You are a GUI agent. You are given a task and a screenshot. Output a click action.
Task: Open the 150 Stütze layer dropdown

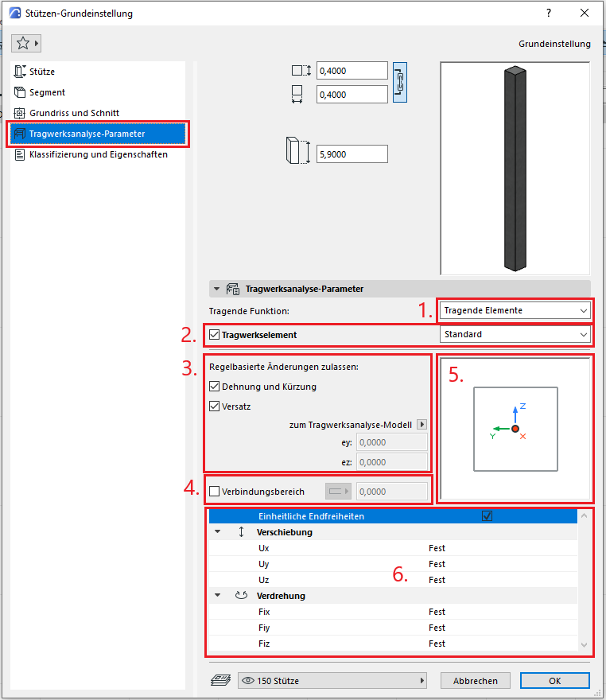click(x=332, y=681)
